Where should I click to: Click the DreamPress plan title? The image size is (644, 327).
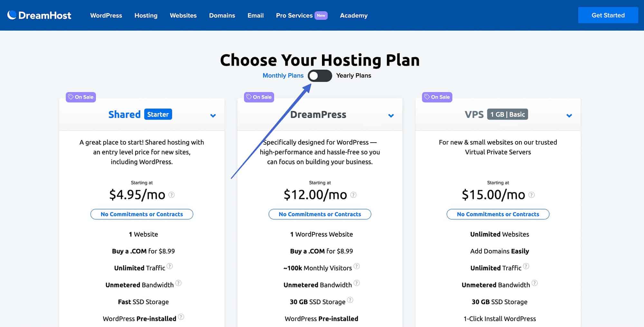click(318, 115)
